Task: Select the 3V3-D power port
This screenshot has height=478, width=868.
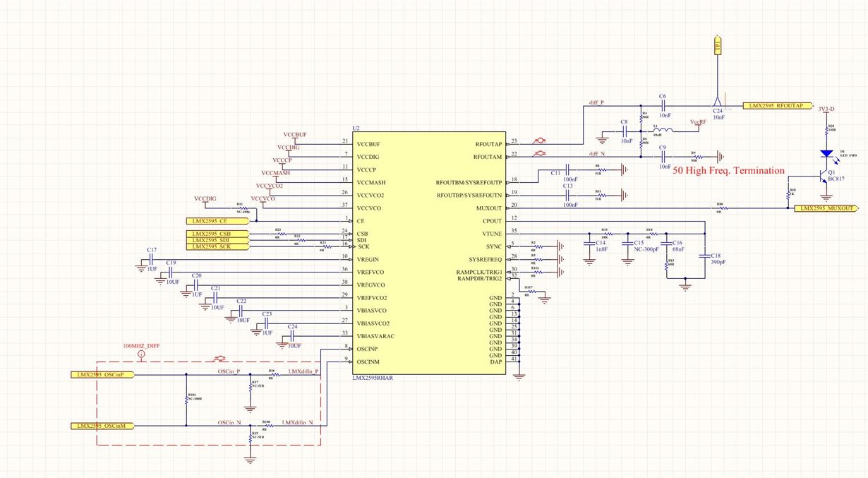Action: [x=828, y=110]
